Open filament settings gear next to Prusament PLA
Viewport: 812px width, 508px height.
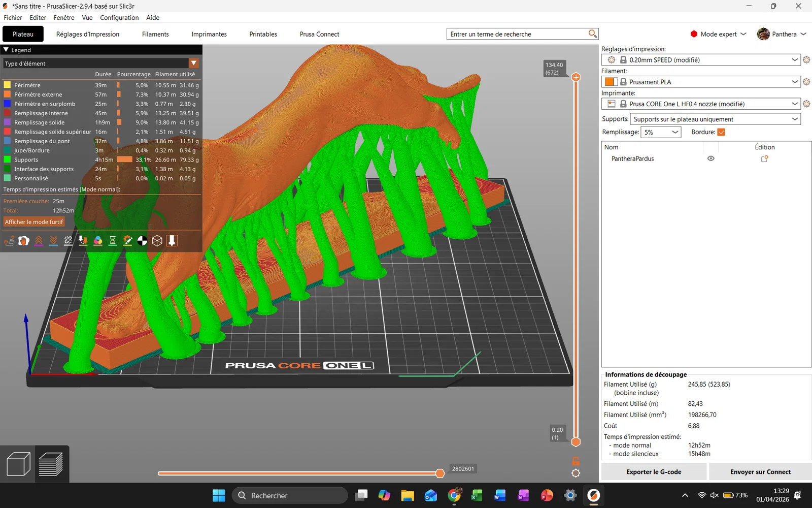coord(806,82)
